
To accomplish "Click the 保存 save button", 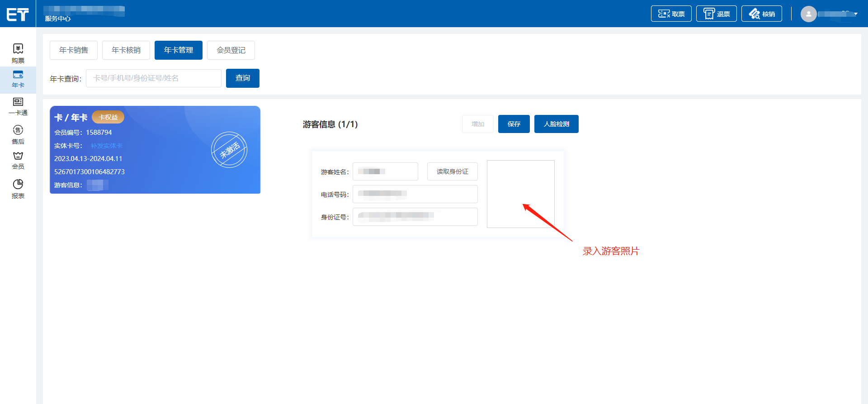I will coord(514,124).
